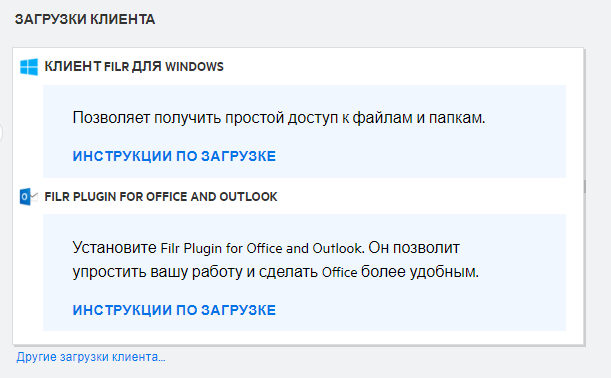Click the 'Установите Filr Plugin for Office' sentence

pos(218,248)
